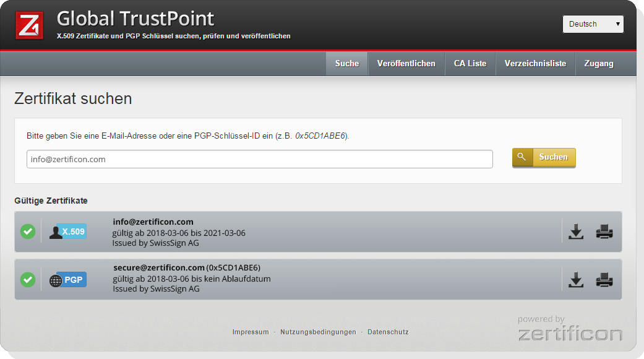Click 'gültig ab 2018-03-06 bis kein Ablaufdatum' text
644x359 pixels.
coord(192,279)
